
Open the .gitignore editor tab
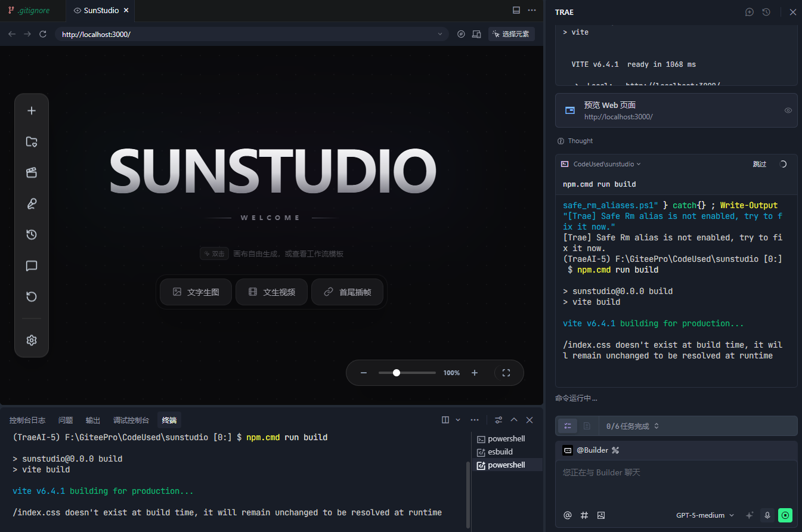tap(29, 11)
